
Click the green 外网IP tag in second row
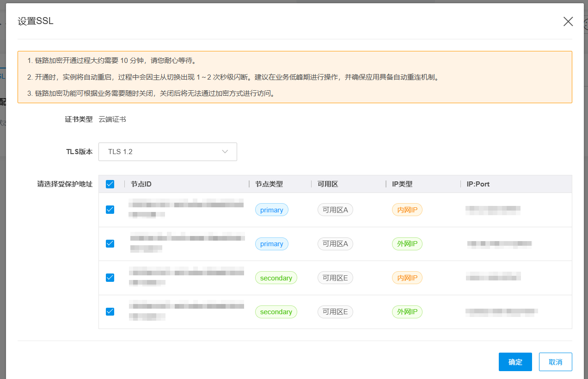coord(407,244)
